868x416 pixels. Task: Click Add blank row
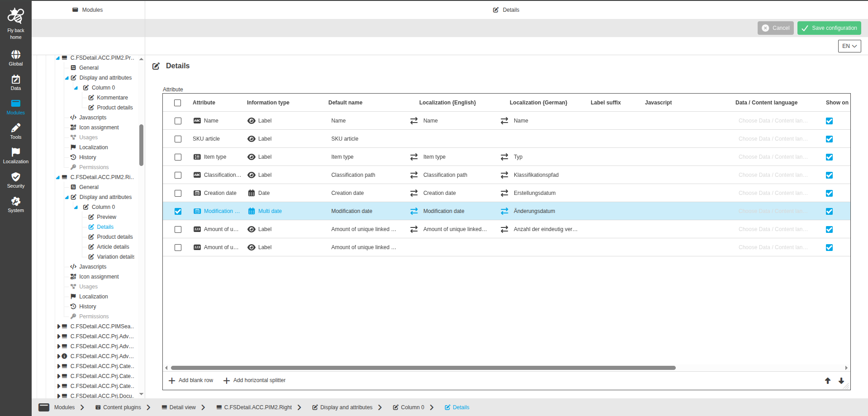(x=191, y=380)
